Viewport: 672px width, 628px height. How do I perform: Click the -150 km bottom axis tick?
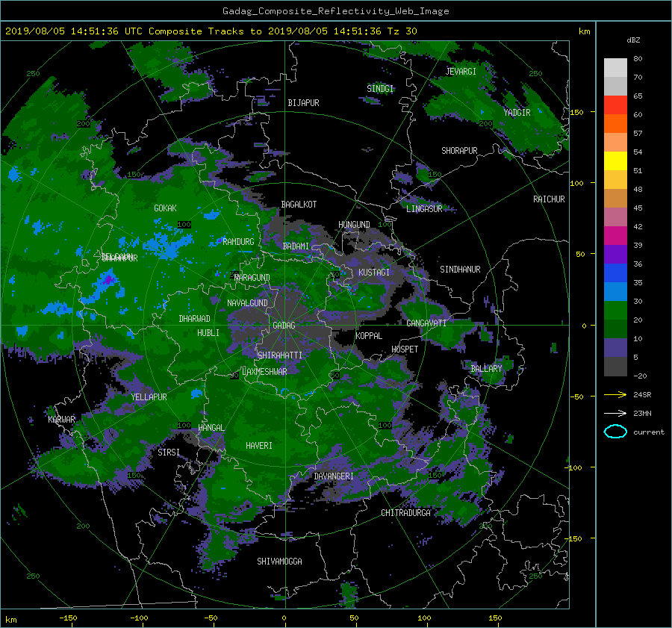point(68,618)
